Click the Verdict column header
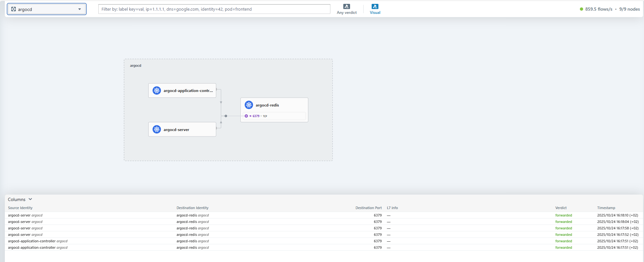 tap(561, 208)
